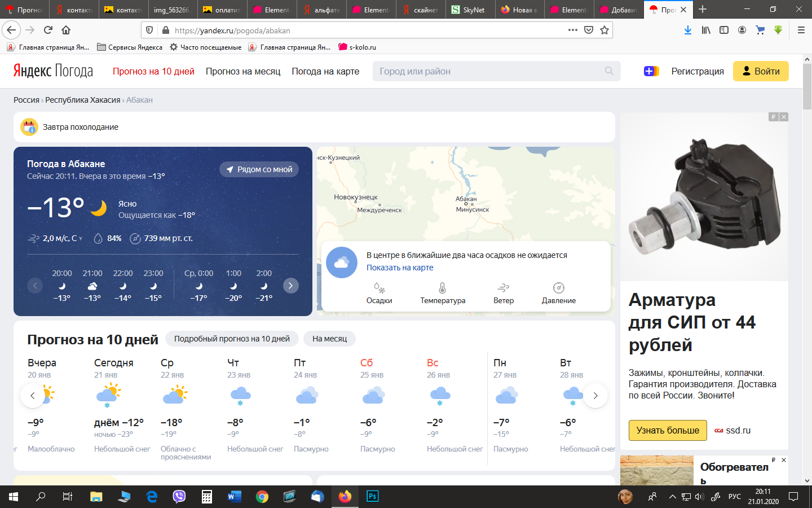
Task: Open Windows Start menu
Action: click(14, 497)
